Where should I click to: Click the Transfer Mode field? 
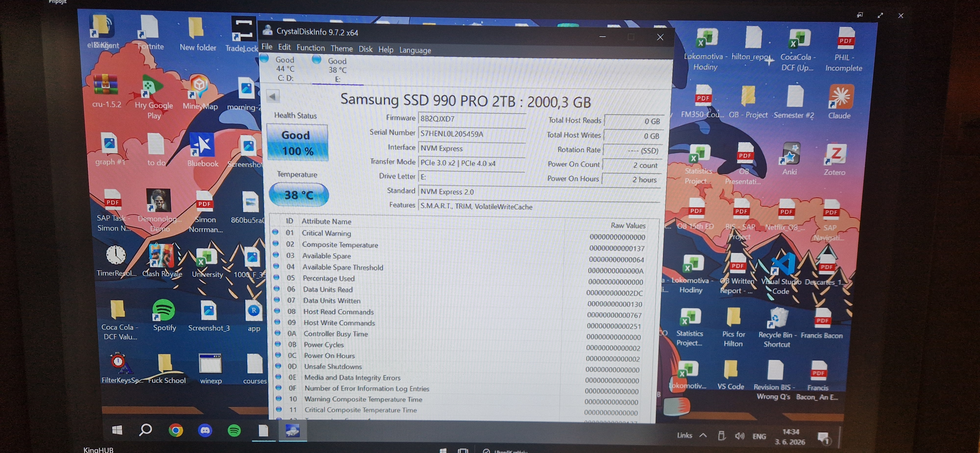(x=472, y=163)
